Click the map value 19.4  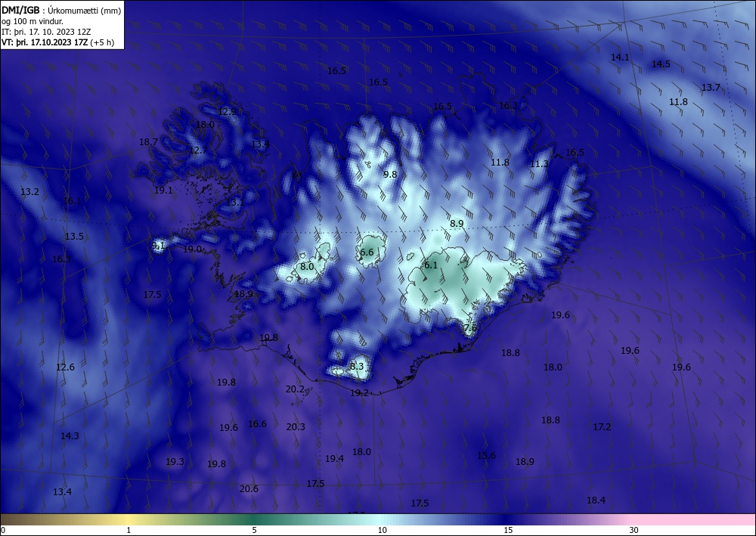(335, 458)
